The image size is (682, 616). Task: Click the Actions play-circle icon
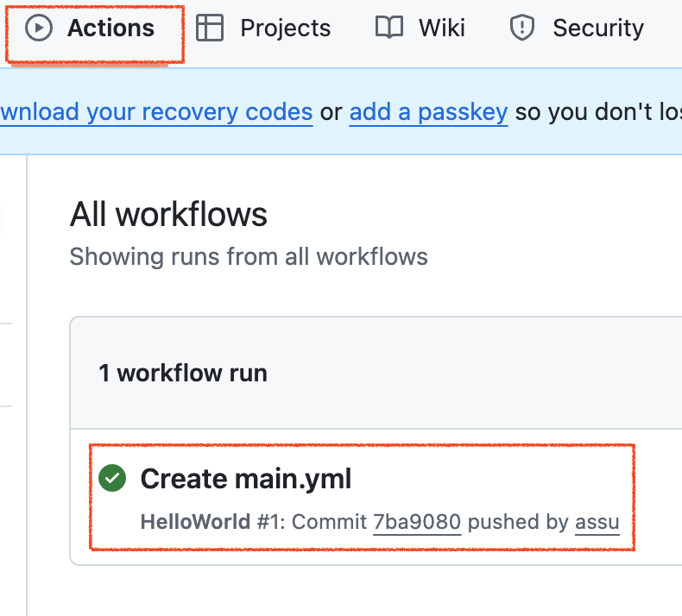[x=38, y=28]
